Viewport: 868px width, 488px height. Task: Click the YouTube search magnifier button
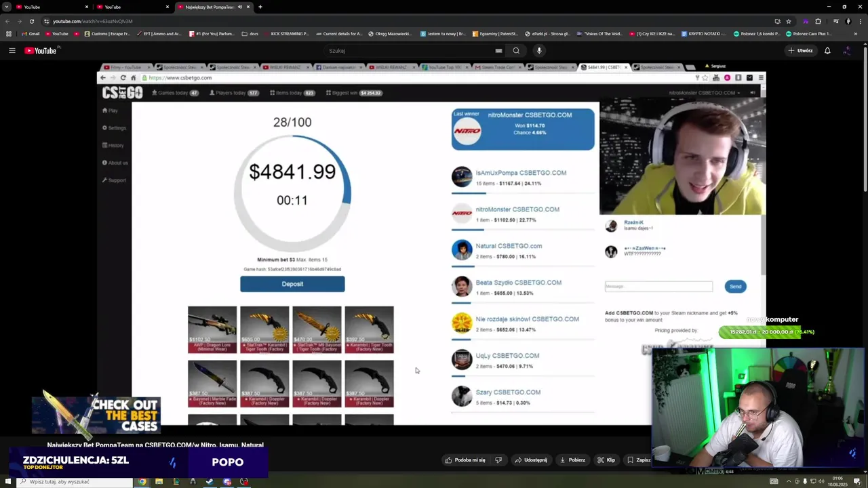click(x=516, y=50)
